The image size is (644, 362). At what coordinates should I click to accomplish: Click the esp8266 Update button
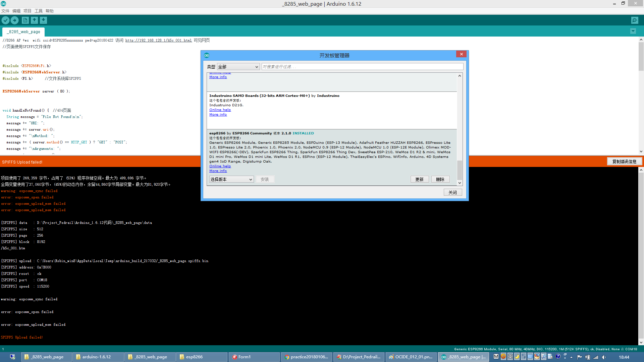pyautogui.click(x=419, y=179)
